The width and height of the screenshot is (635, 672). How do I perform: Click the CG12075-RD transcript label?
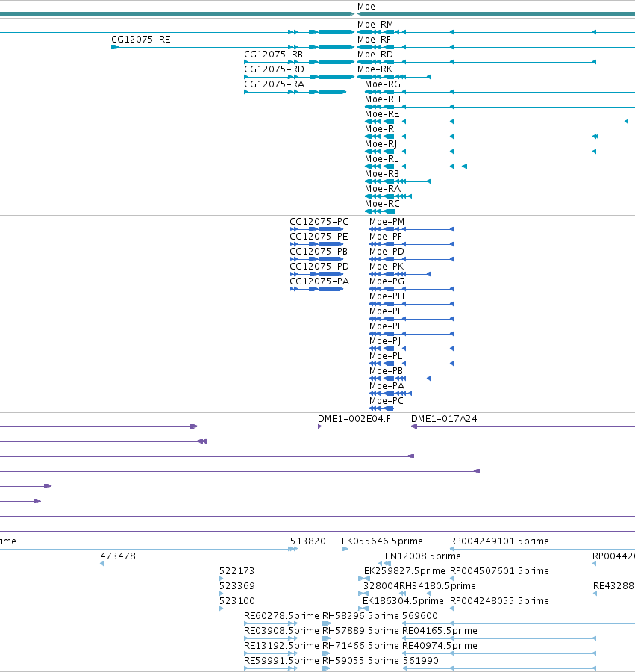coord(274,69)
